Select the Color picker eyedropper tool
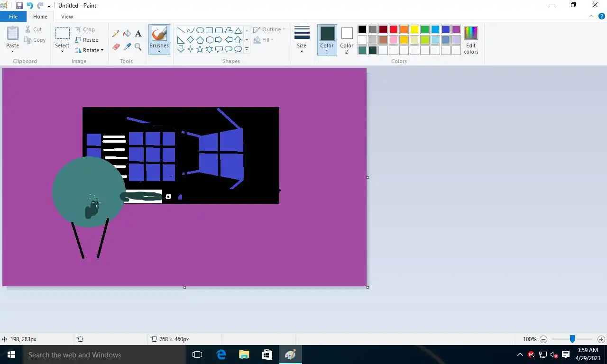 coord(127,47)
